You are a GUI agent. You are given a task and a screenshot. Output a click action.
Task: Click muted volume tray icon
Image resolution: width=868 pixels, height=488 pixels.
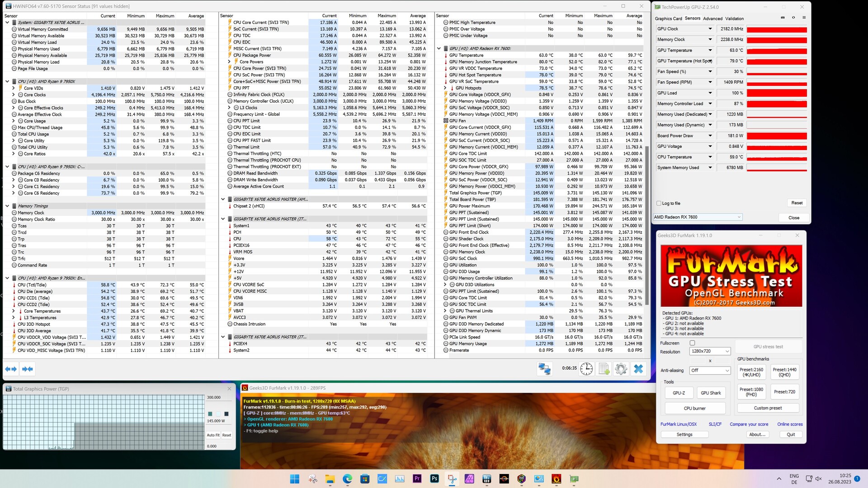[x=818, y=479]
